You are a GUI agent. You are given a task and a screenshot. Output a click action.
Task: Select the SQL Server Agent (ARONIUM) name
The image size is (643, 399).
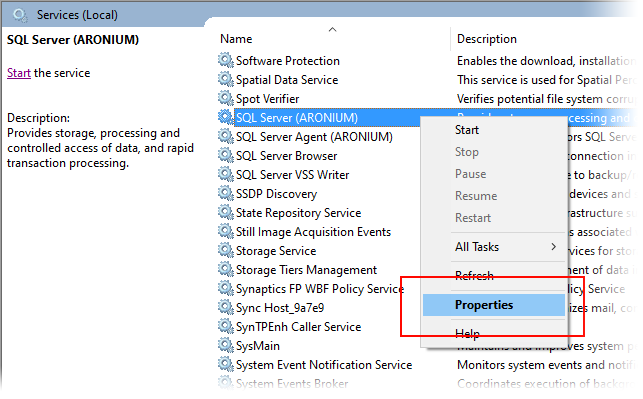point(314,137)
